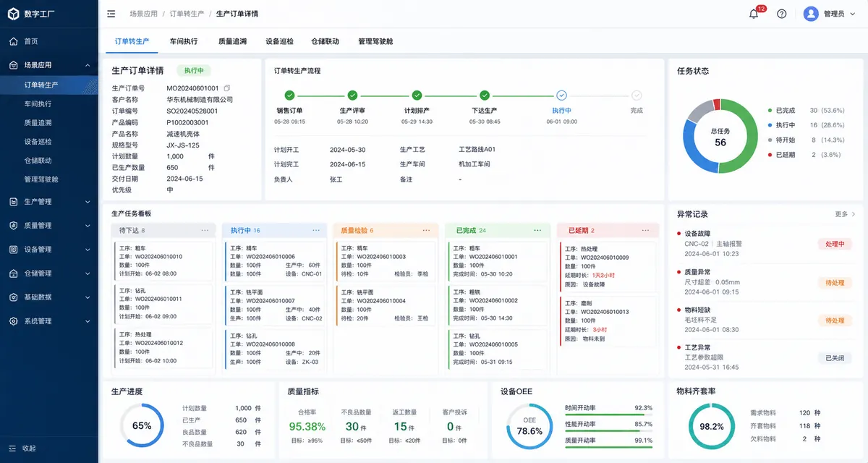The image size is (868, 463).
Task: Switch to the 仓储联动 tab
Action: (x=325, y=41)
